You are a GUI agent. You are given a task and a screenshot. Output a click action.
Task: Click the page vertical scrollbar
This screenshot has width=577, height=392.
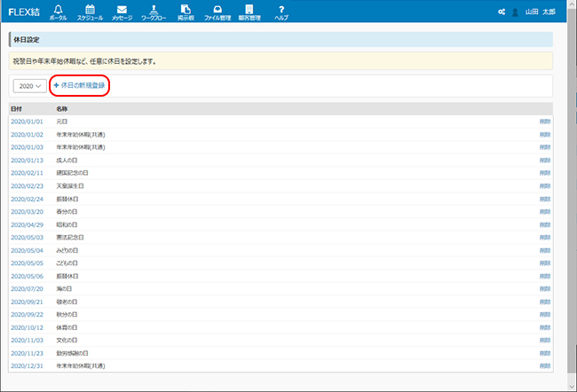(572, 192)
